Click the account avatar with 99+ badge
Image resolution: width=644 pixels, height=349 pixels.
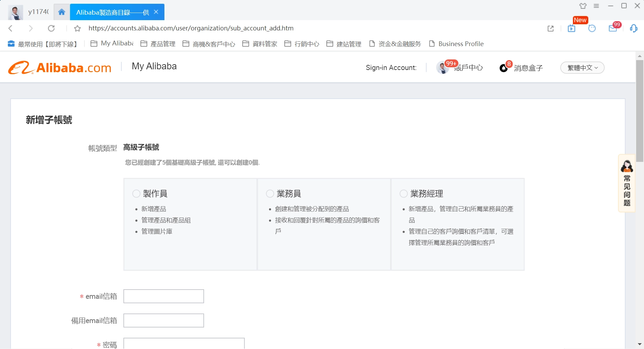pyautogui.click(x=443, y=68)
